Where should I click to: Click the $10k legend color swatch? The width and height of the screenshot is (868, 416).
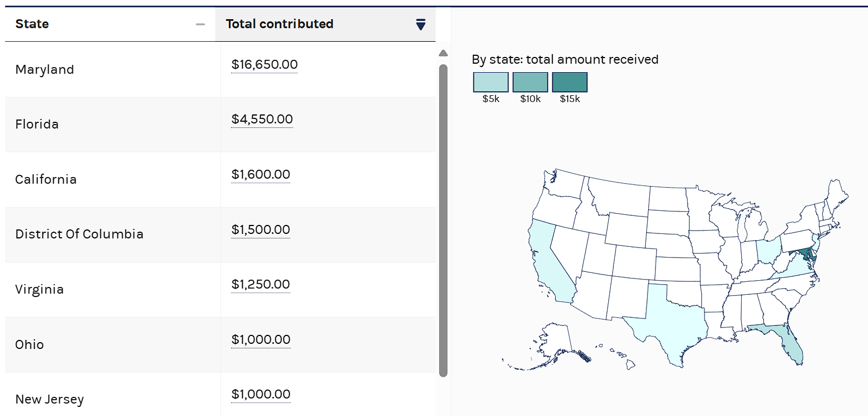pos(530,82)
